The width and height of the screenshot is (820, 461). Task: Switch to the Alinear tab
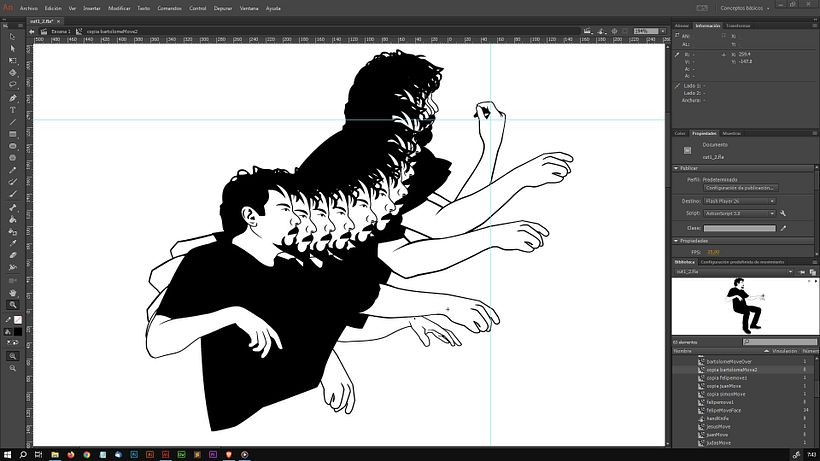click(x=682, y=26)
